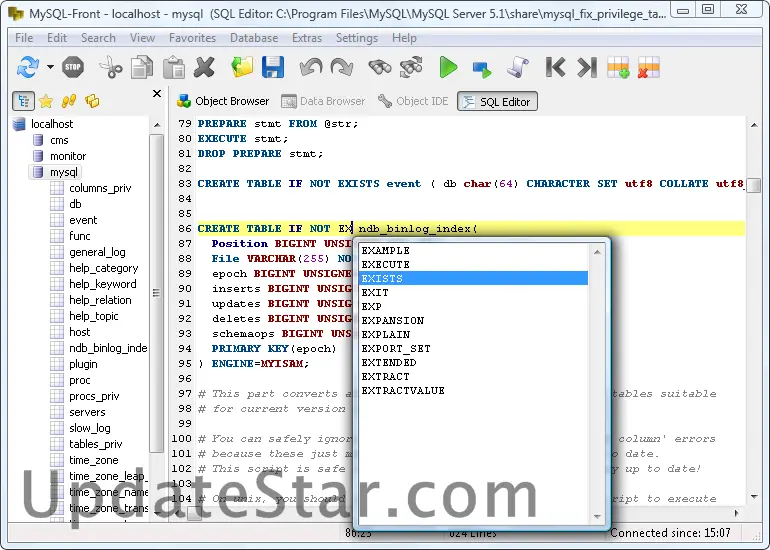Click autocomplete list scroll down arrow

pyautogui.click(x=597, y=516)
